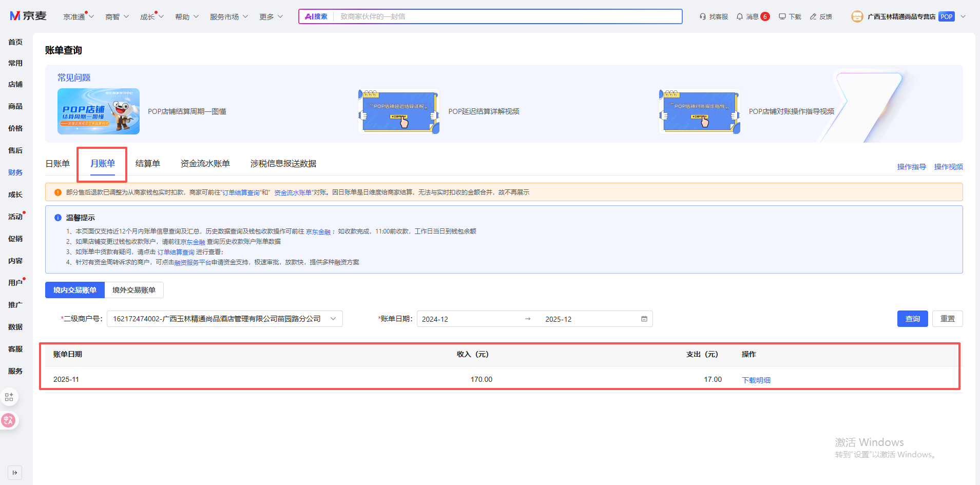Switch to the 结算单 tab
The width and height of the screenshot is (980, 485).
click(x=147, y=163)
